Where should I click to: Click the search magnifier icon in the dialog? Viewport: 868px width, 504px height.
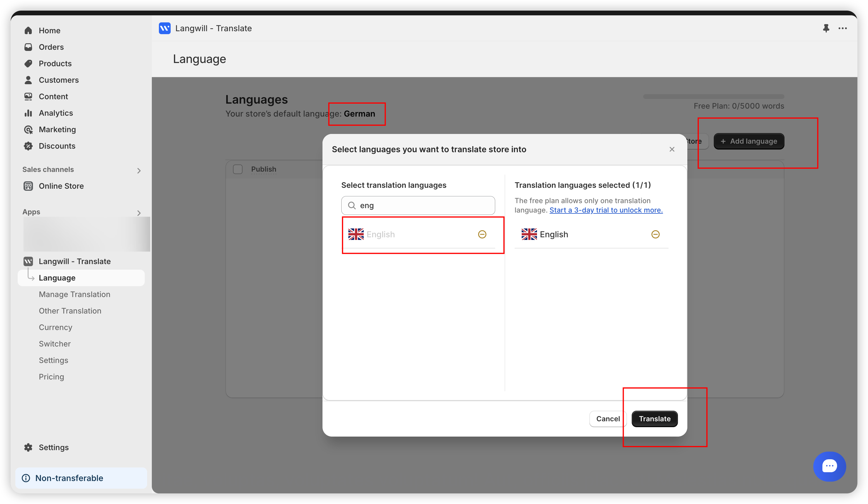click(352, 205)
